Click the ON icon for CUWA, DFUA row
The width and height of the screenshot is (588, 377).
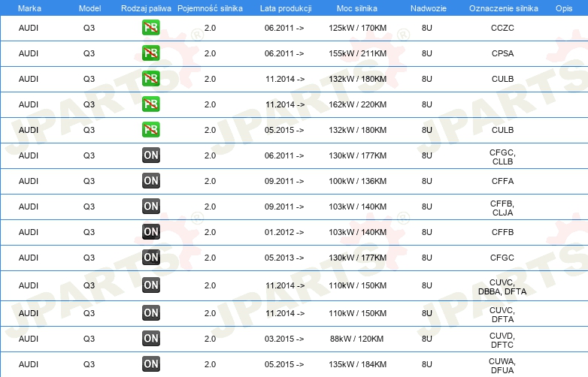click(x=150, y=364)
